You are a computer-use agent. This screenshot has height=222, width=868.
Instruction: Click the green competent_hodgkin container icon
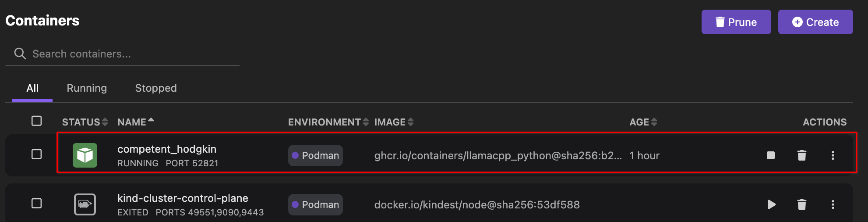pyautogui.click(x=85, y=155)
